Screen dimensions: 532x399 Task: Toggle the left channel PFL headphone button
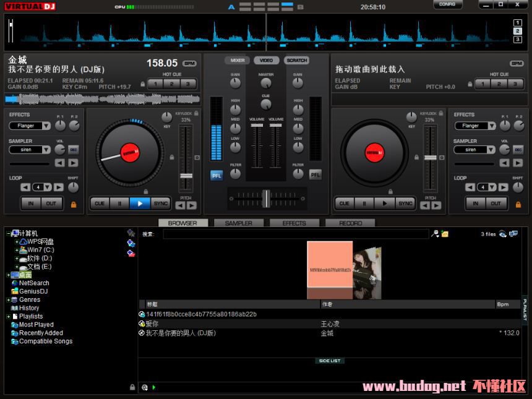click(x=217, y=175)
